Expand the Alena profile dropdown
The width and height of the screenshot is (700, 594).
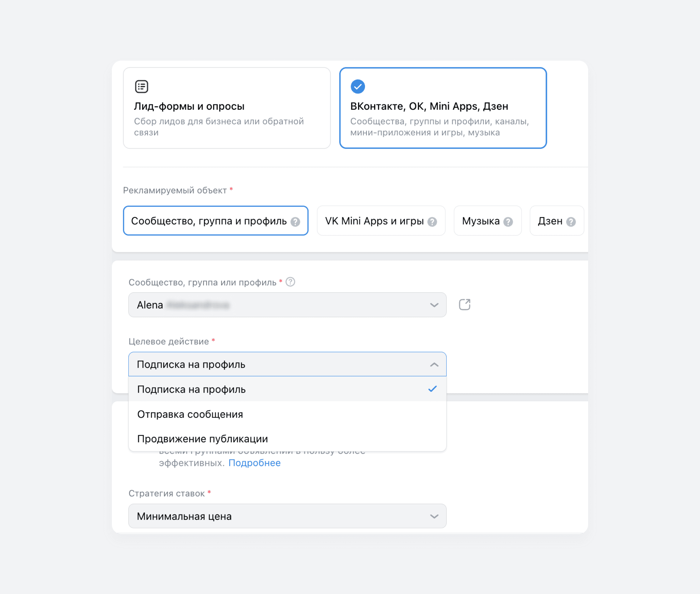coord(287,305)
